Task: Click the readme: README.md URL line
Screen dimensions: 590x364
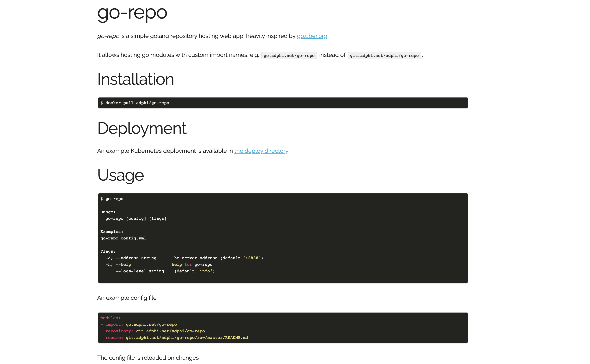Action: (177, 338)
